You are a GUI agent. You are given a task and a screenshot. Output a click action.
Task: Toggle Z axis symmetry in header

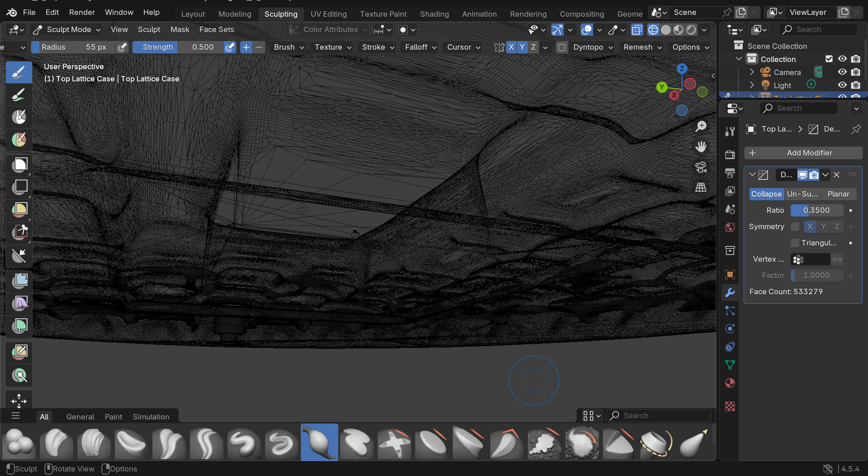pos(533,47)
